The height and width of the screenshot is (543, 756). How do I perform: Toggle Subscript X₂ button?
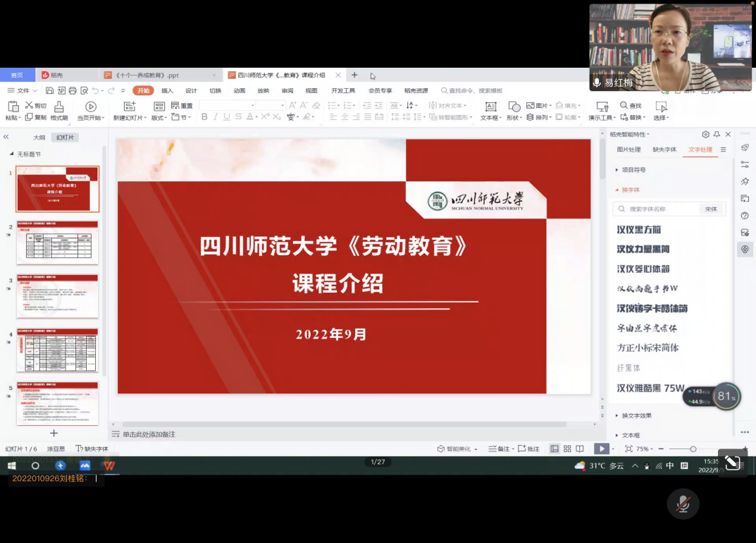(276, 117)
